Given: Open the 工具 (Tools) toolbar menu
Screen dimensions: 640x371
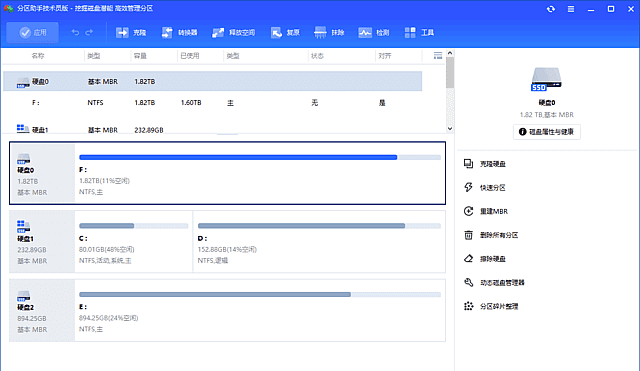Looking at the screenshot, I should coord(419,33).
